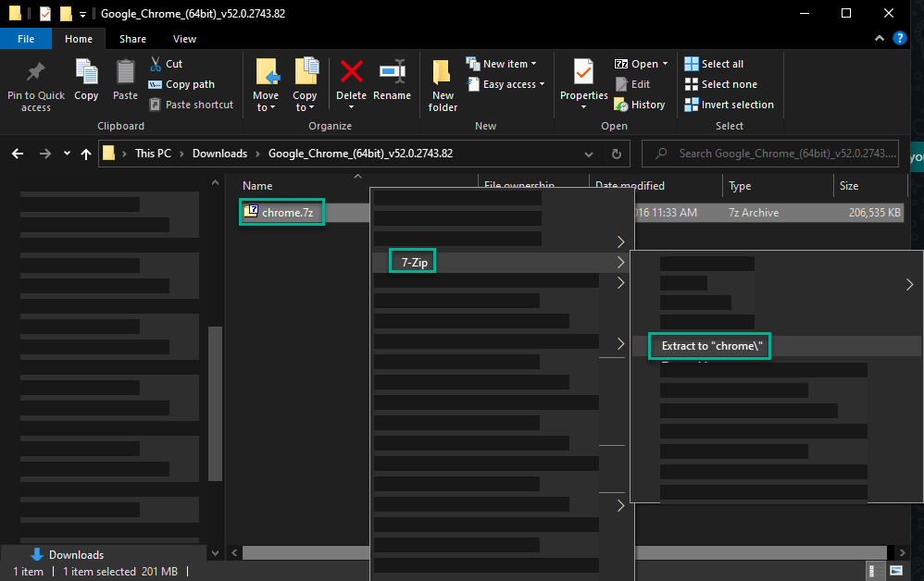The image size is (924, 581).
Task: Click the navigation pane scroll up arrow
Action: (215, 183)
